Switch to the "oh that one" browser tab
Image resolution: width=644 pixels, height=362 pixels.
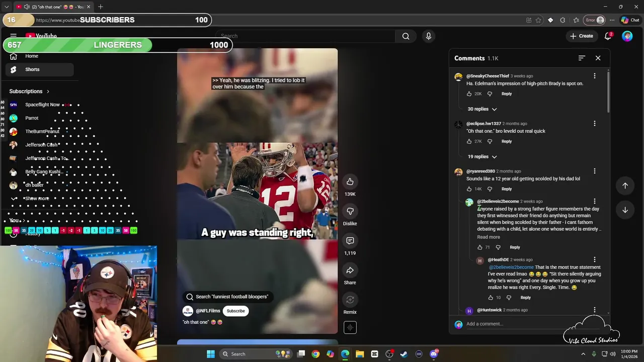click(53, 7)
